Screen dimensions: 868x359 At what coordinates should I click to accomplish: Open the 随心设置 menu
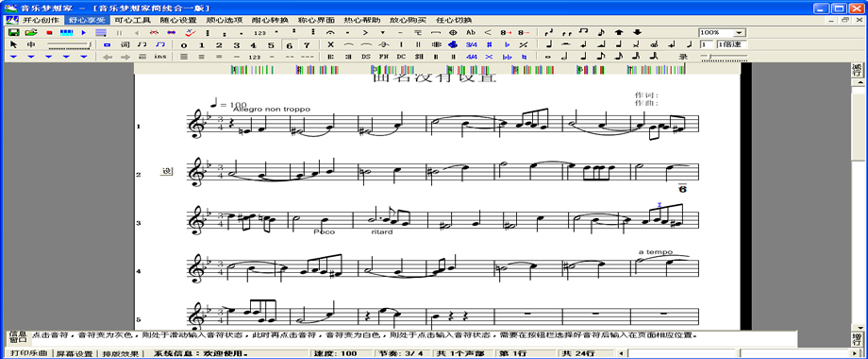pyautogui.click(x=179, y=20)
